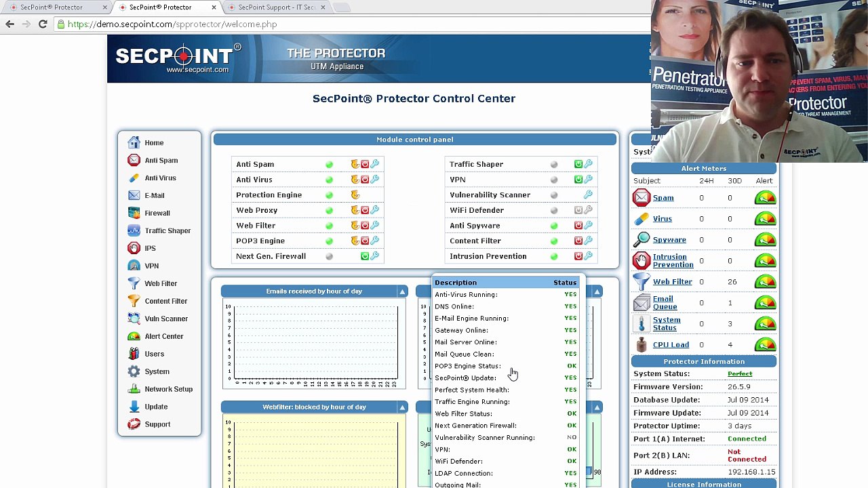This screenshot has height=488, width=868.
Task: Turn off Web Proxy power button
Action: 365,210
